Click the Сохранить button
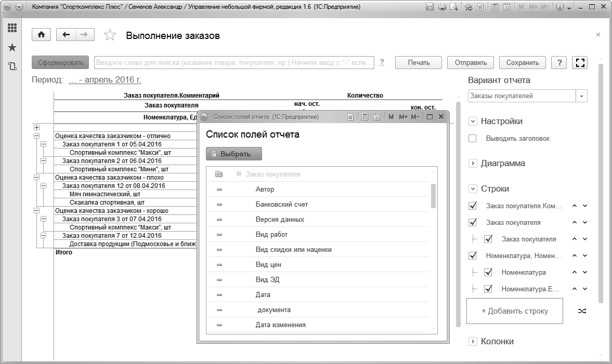This screenshot has height=364, width=612. coord(522,62)
